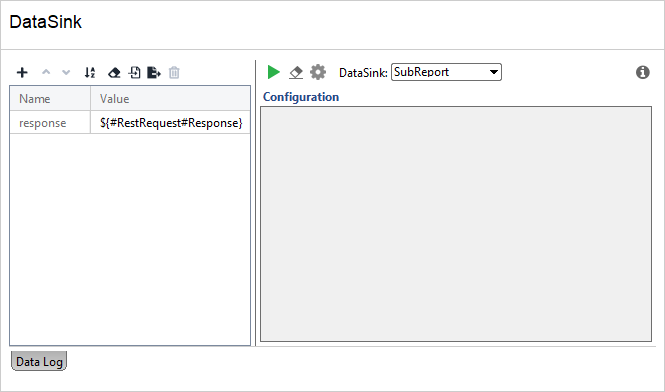Click the delete property trash icon
665x392 pixels.
pyautogui.click(x=174, y=73)
